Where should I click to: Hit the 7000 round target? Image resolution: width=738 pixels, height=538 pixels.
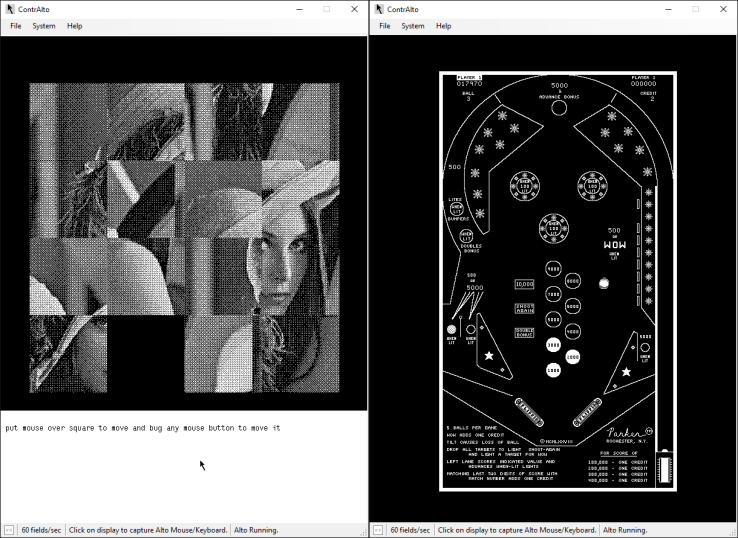(553, 294)
